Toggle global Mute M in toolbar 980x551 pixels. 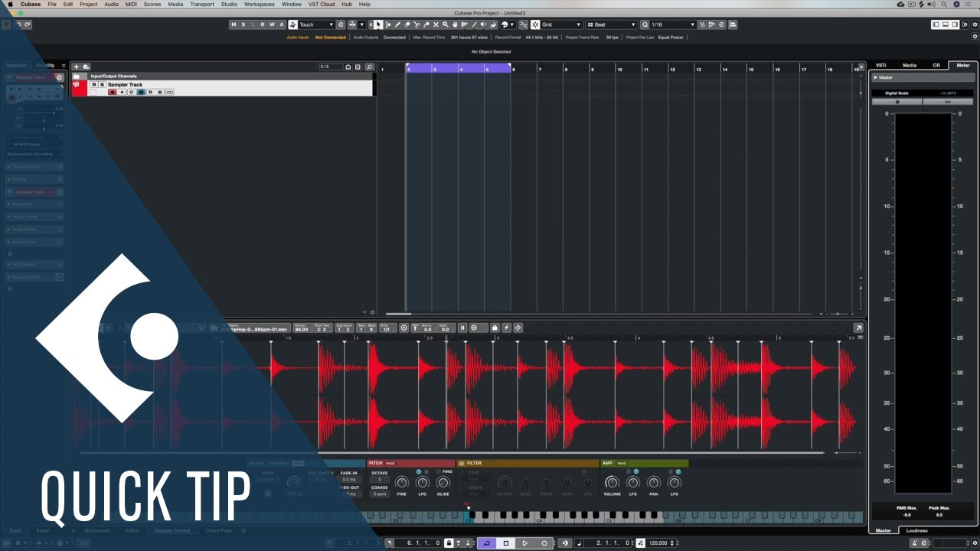coord(234,24)
